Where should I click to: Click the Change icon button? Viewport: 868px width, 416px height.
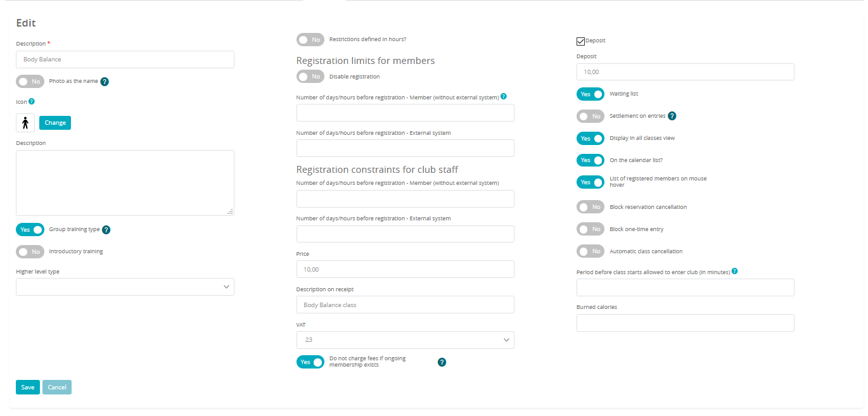coord(55,123)
